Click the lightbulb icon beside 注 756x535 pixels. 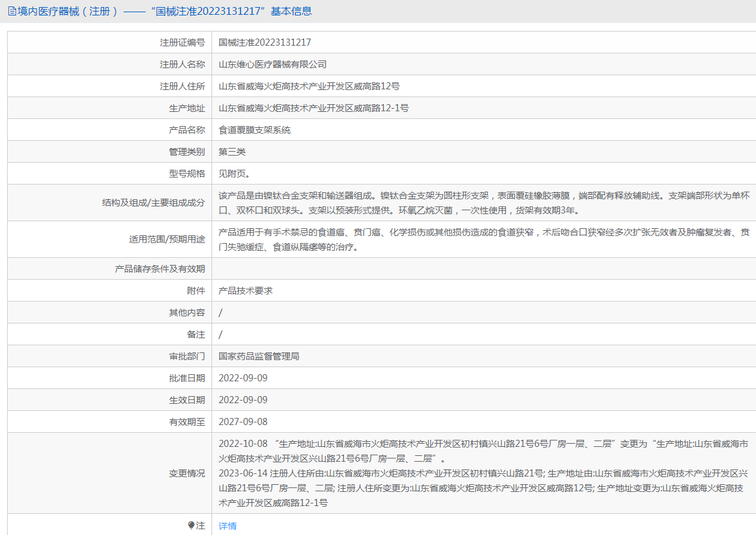pyautogui.click(x=191, y=525)
